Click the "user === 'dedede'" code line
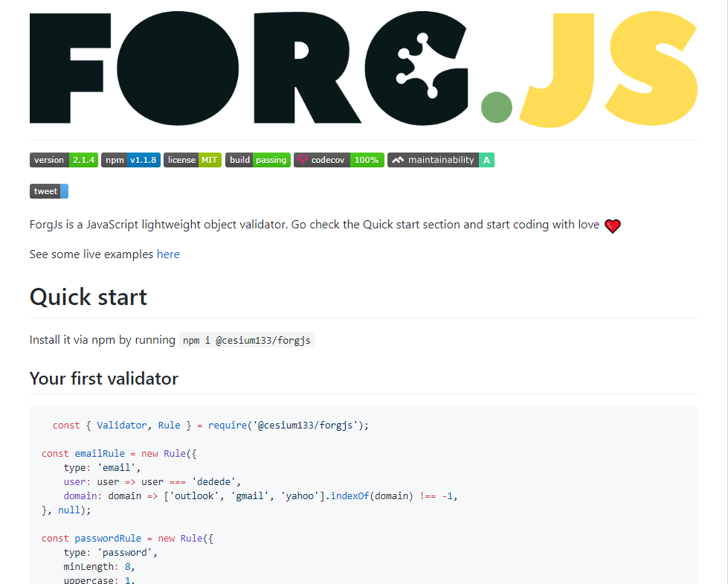Screen dimensions: 728x584 (152, 482)
